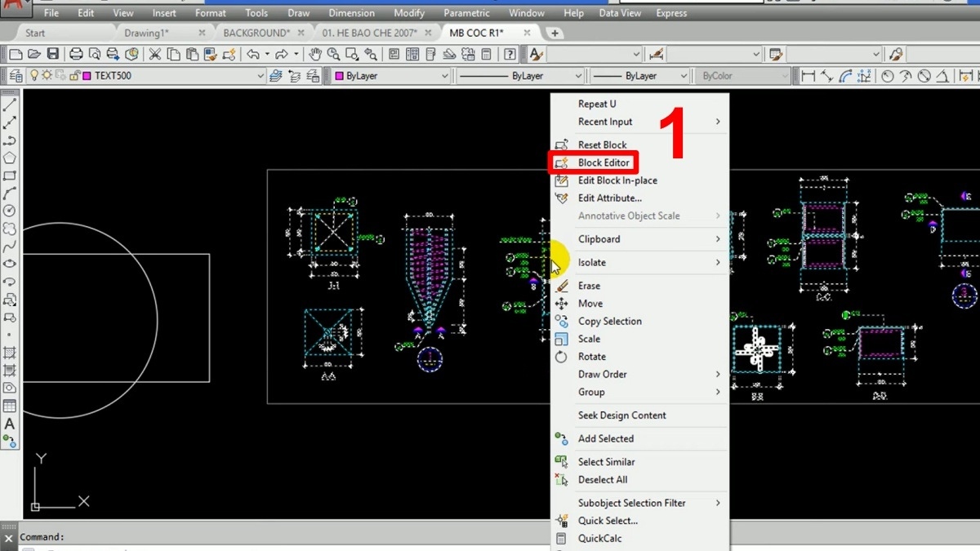Click the Undo arrow icon
This screenshot has width=980, height=551.
(252, 55)
